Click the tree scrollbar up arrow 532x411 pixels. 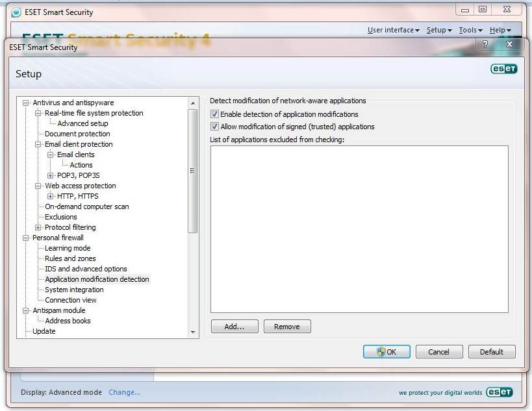193,103
